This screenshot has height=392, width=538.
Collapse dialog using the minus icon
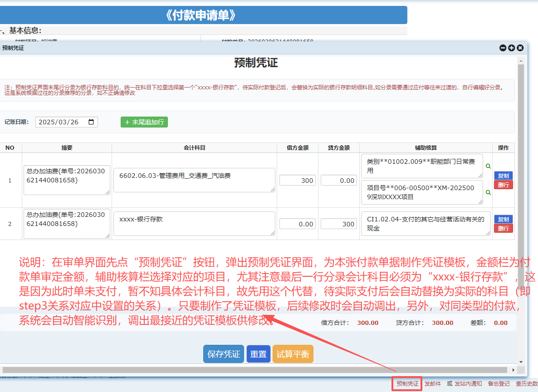coord(503,48)
